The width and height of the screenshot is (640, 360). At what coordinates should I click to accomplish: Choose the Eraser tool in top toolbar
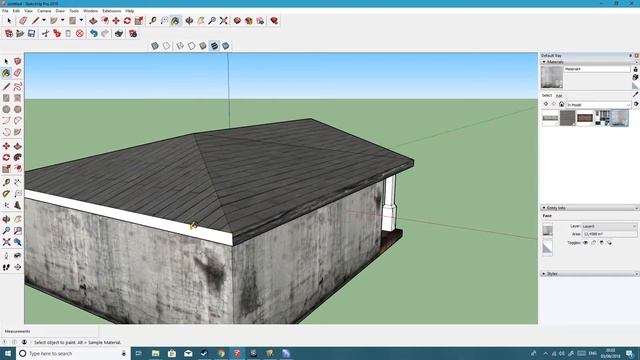coord(23,20)
